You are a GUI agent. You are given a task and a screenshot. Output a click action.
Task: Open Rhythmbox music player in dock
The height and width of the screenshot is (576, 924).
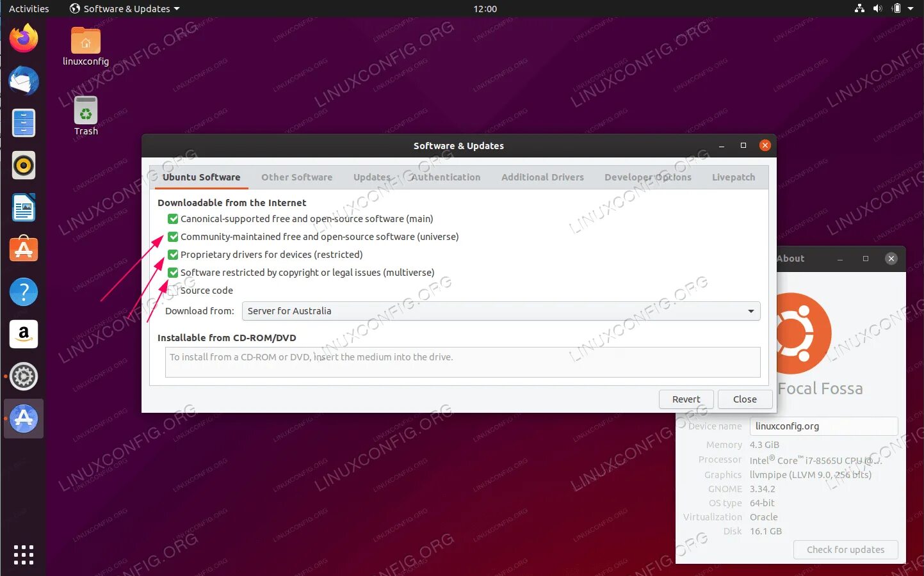[x=24, y=165]
